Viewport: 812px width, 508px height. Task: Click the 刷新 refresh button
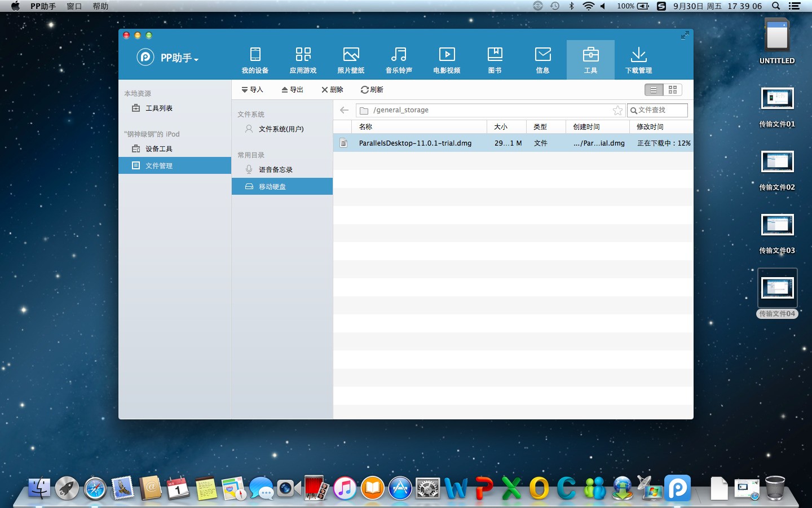point(372,90)
